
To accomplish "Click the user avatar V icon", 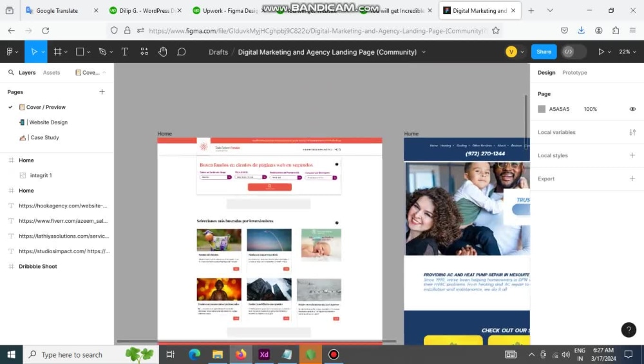I will tap(511, 52).
